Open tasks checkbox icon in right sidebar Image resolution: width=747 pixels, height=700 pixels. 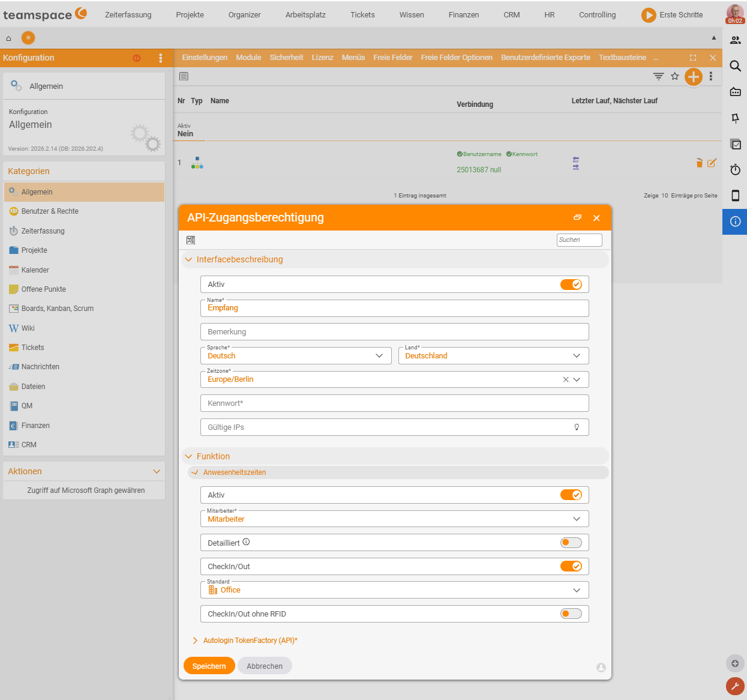point(735,144)
